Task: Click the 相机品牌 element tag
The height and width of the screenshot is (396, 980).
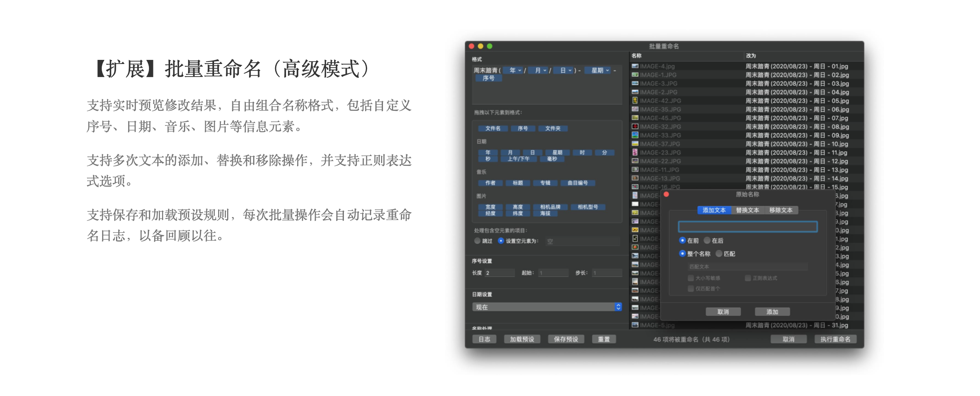Action: (550, 207)
